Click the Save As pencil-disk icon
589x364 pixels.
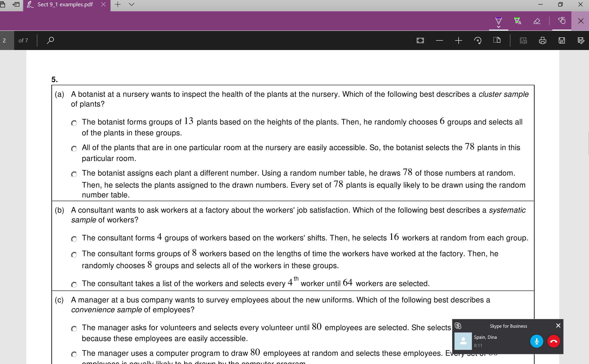click(581, 40)
